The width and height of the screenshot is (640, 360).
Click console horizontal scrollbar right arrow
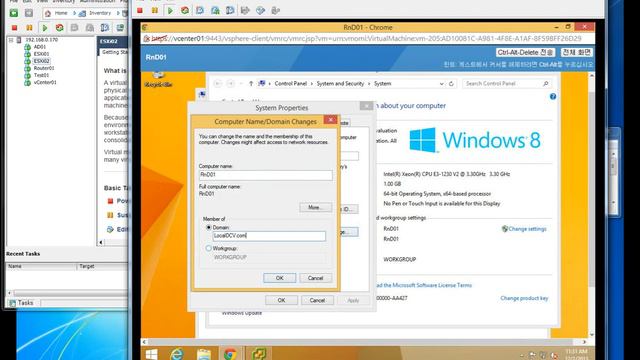tap(584, 342)
